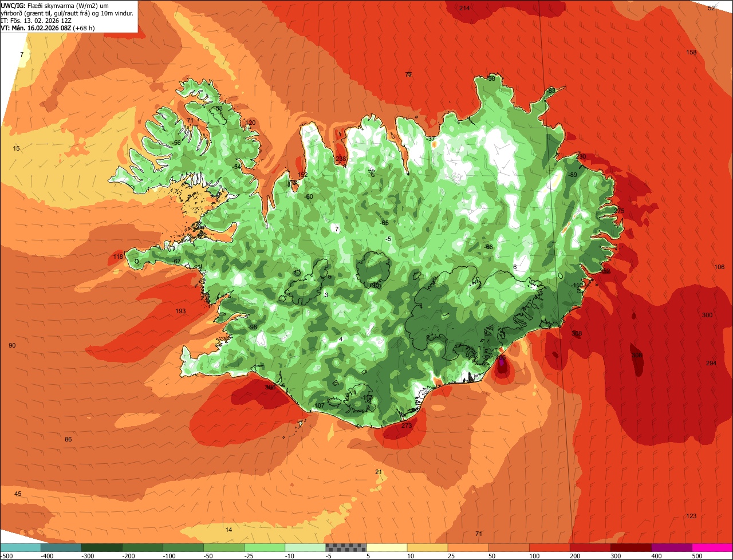Select the legend color between -300 and -200
This screenshot has width=733, height=560.
(x=102, y=547)
